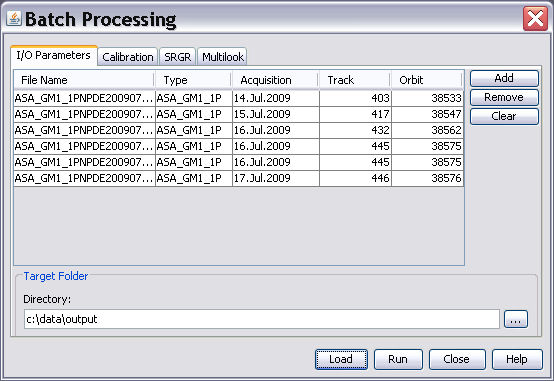
Task: Select the Multilook tab
Action: point(222,57)
